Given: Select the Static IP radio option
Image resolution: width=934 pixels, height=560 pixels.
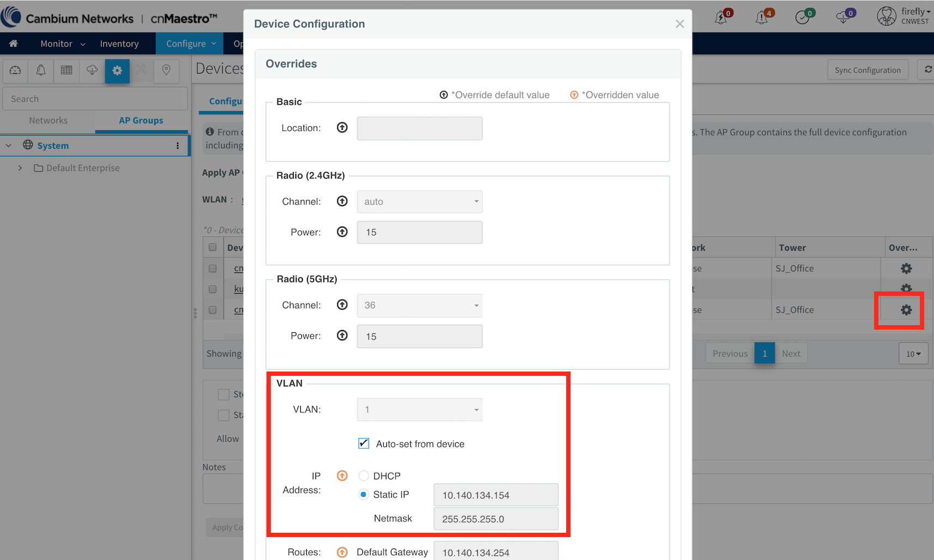Looking at the screenshot, I should tap(363, 495).
